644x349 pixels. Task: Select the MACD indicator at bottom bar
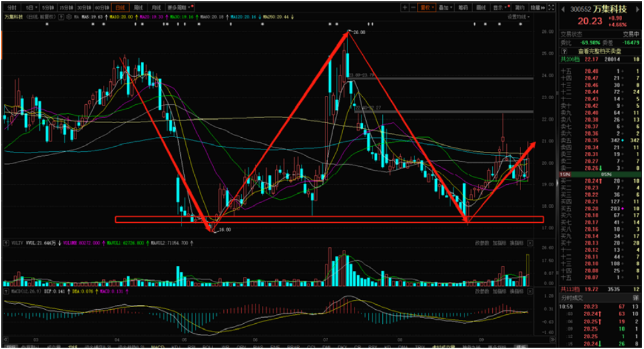[158, 346]
